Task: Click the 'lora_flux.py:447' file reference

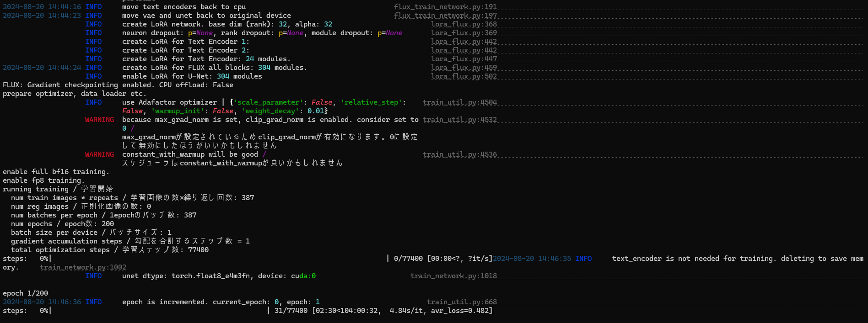Action: point(464,59)
